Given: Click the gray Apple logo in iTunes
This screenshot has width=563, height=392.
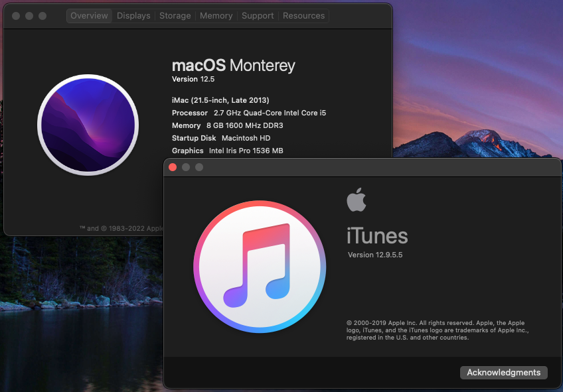Looking at the screenshot, I should click(x=357, y=200).
